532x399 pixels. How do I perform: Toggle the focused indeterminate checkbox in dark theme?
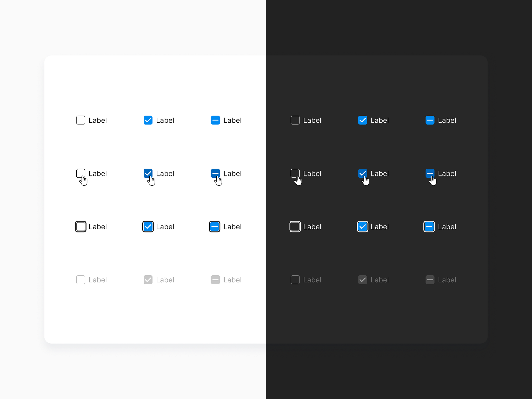pyautogui.click(x=429, y=227)
